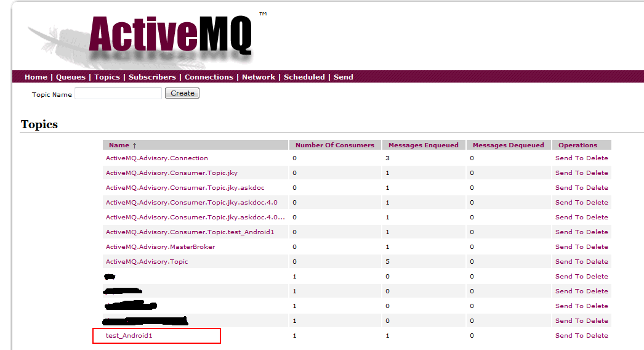Viewport: 644px width, 350px height.
Task: Sort by Messages Enqueued column header
Action: point(424,145)
